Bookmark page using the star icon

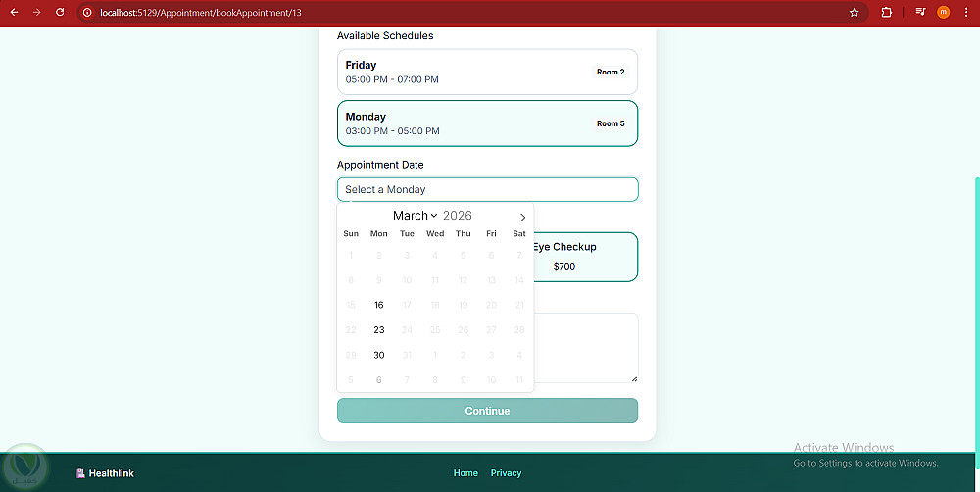click(x=854, y=13)
